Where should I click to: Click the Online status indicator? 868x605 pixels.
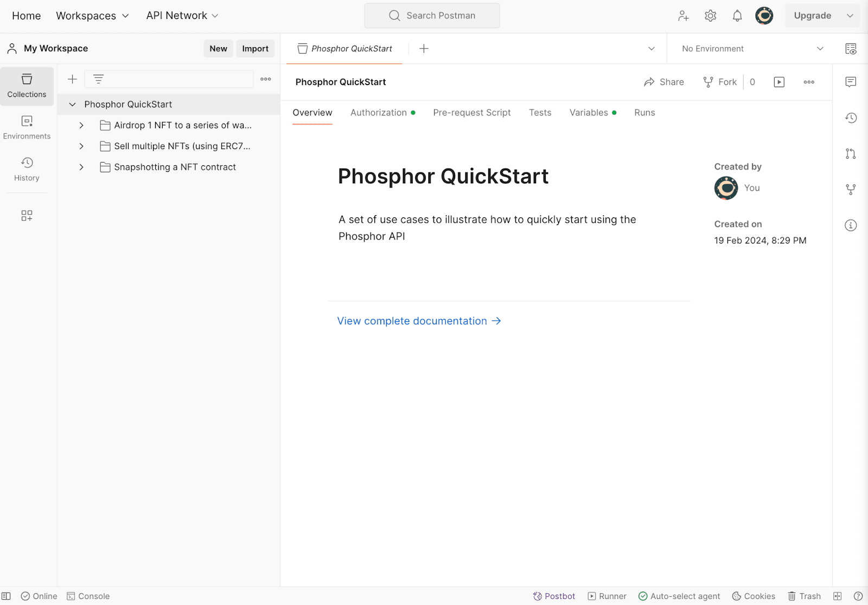(39, 596)
